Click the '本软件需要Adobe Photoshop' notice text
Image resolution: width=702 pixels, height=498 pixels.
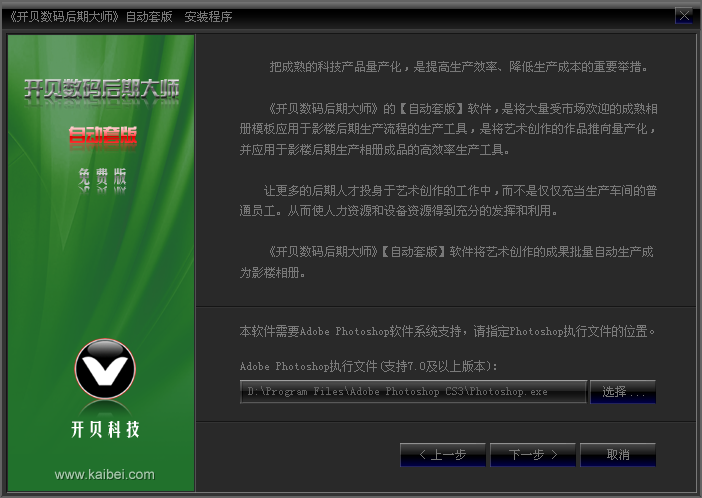click(x=447, y=331)
